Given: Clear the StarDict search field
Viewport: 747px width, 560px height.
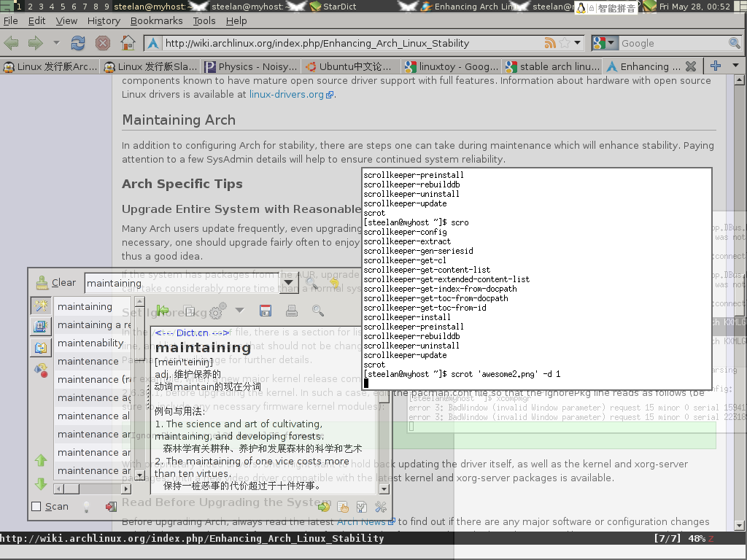Looking at the screenshot, I should point(55,283).
